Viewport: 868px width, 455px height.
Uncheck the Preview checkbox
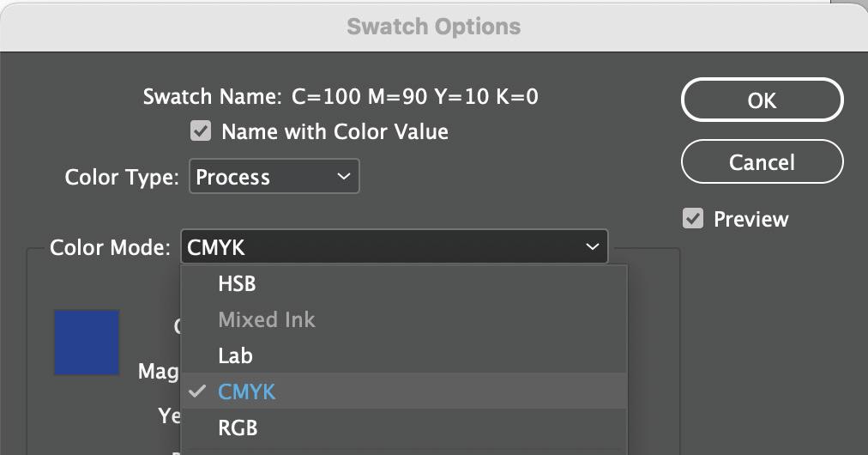point(693,218)
